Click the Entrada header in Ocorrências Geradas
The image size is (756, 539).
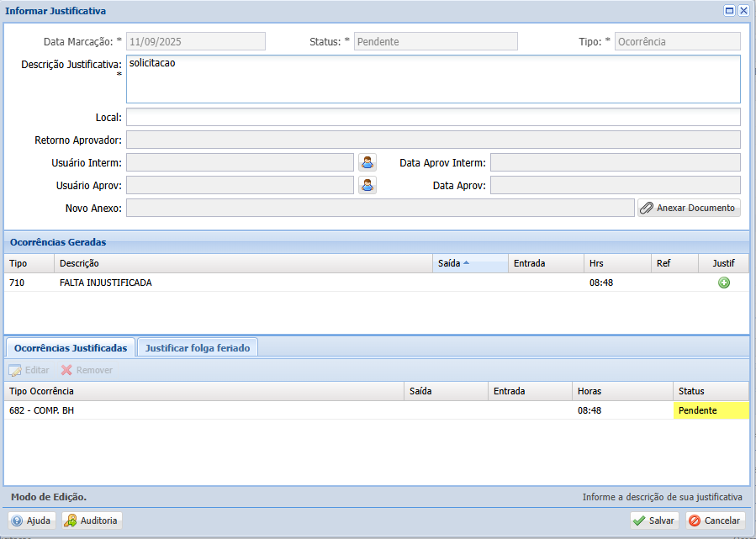point(547,263)
